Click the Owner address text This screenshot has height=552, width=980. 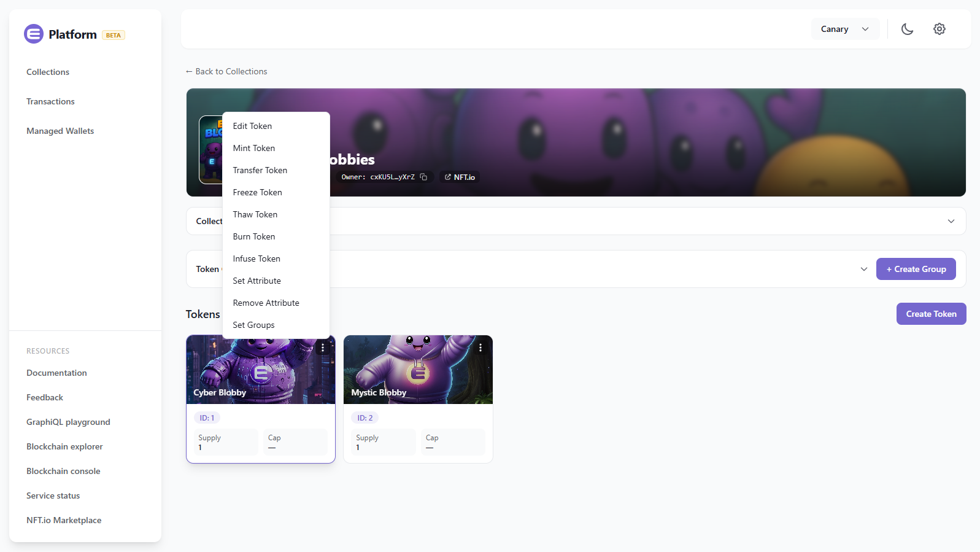(378, 177)
